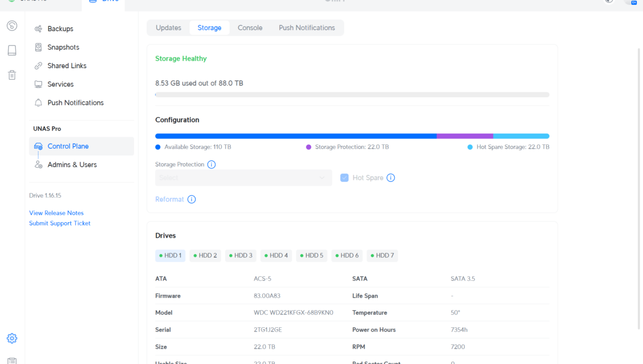643x364 pixels.
Task: Click the Size value "22.0 TB"
Action: point(264,347)
